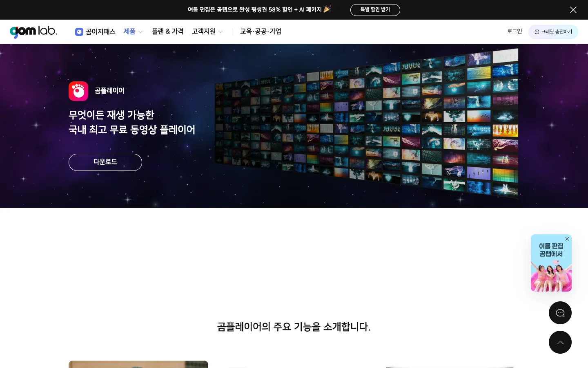
Task: Open the 플랜 & 가격 menu
Action: [167, 31]
